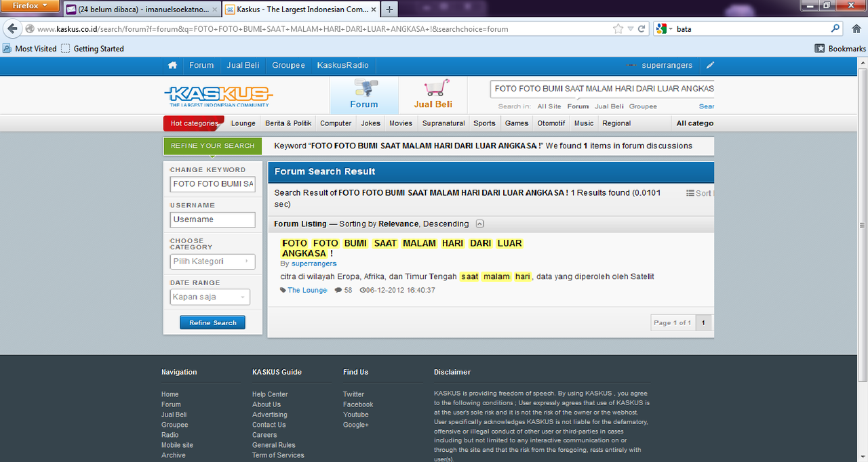Search in All Site option
Screen dimensions: 868x462
[x=549, y=106]
